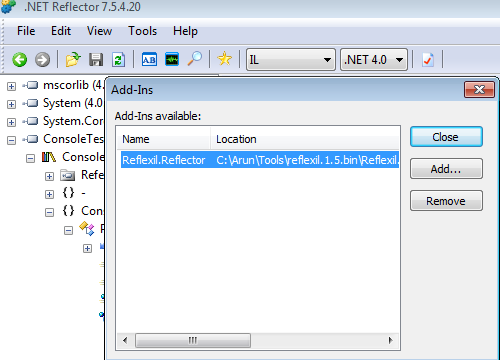Expand the mscorlib assembly node
The width and height of the screenshot is (500, 360).
(x=11, y=87)
